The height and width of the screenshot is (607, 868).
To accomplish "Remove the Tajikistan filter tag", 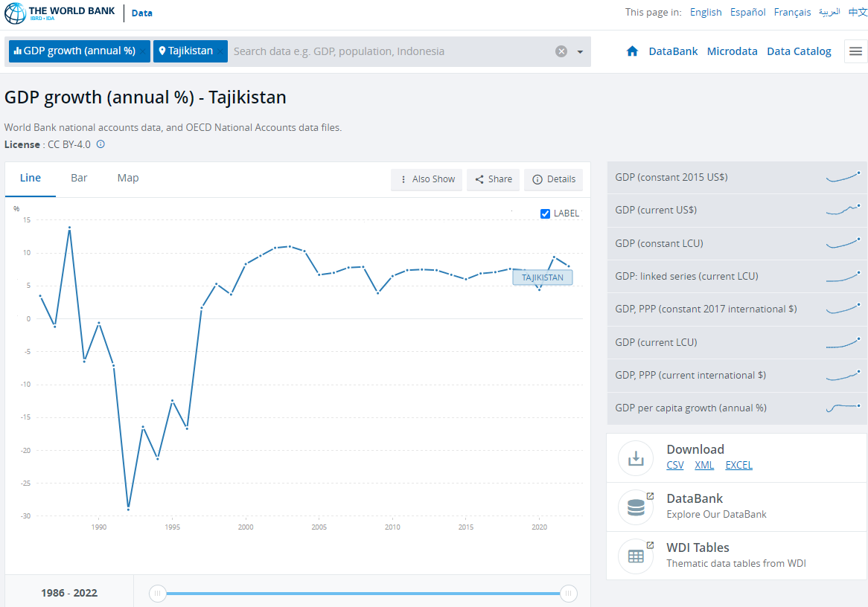I will pyautogui.click(x=221, y=51).
